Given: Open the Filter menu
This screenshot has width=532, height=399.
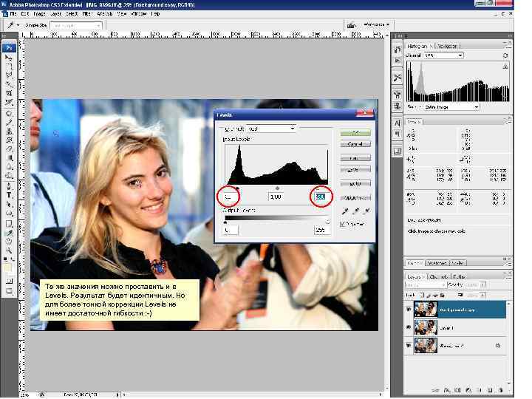Looking at the screenshot, I should coord(87,14).
